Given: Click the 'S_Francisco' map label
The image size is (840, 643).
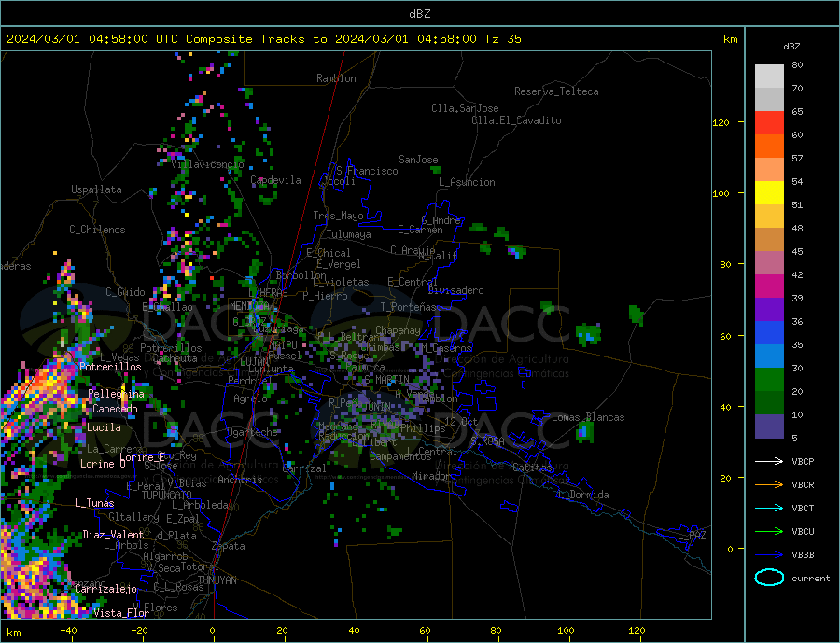Looking at the screenshot, I should pos(367,171).
